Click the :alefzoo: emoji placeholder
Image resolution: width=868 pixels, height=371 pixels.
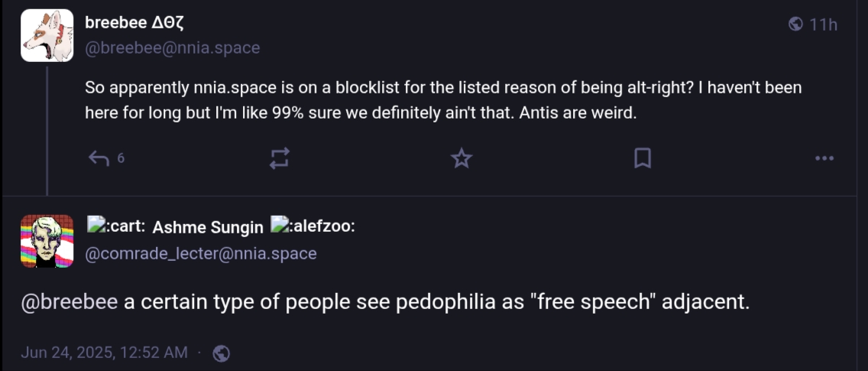[x=313, y=226]
